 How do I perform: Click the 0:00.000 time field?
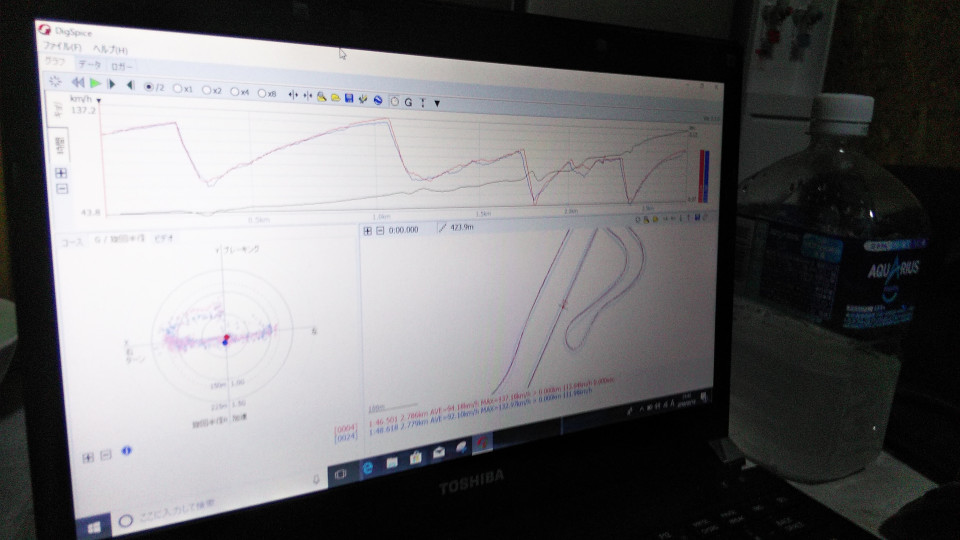pos(403,230)
